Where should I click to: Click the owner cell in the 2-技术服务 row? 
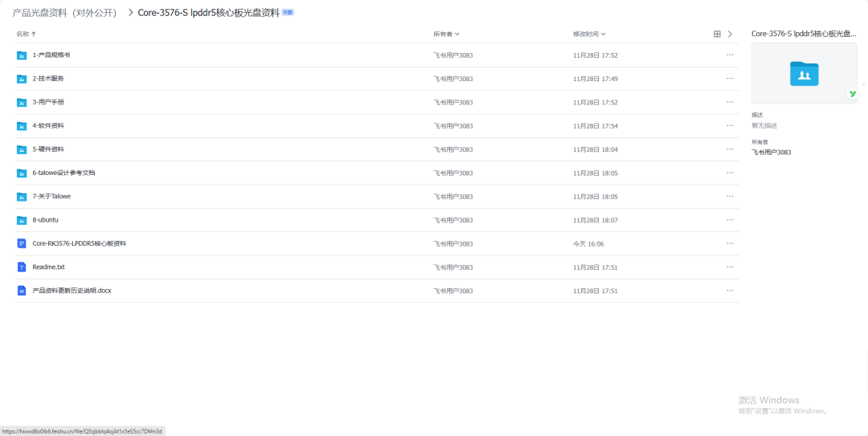pyautogui.click(x=452, y=79)
